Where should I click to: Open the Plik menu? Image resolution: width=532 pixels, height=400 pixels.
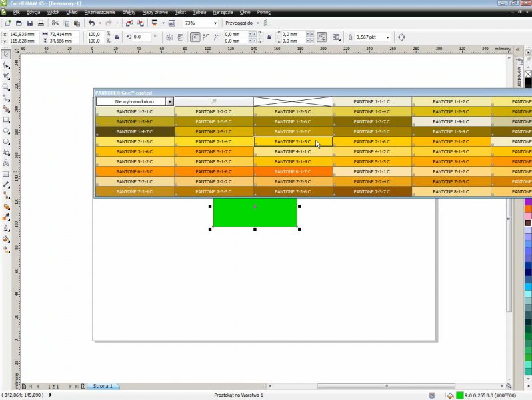[16, 12]
